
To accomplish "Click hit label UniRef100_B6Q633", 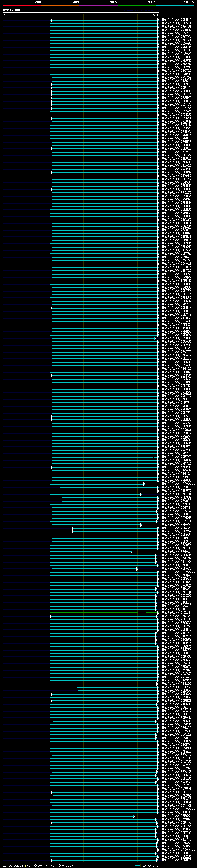I will (x=177, y=623).
